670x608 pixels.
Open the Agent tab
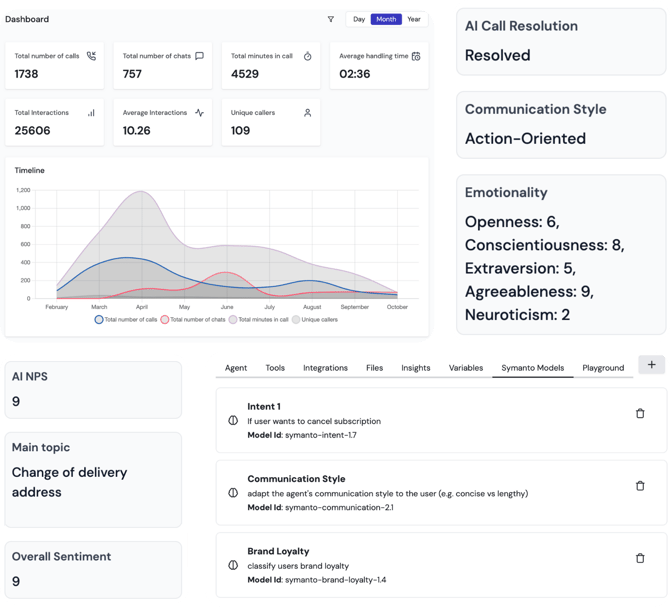(x=236, y=368)
